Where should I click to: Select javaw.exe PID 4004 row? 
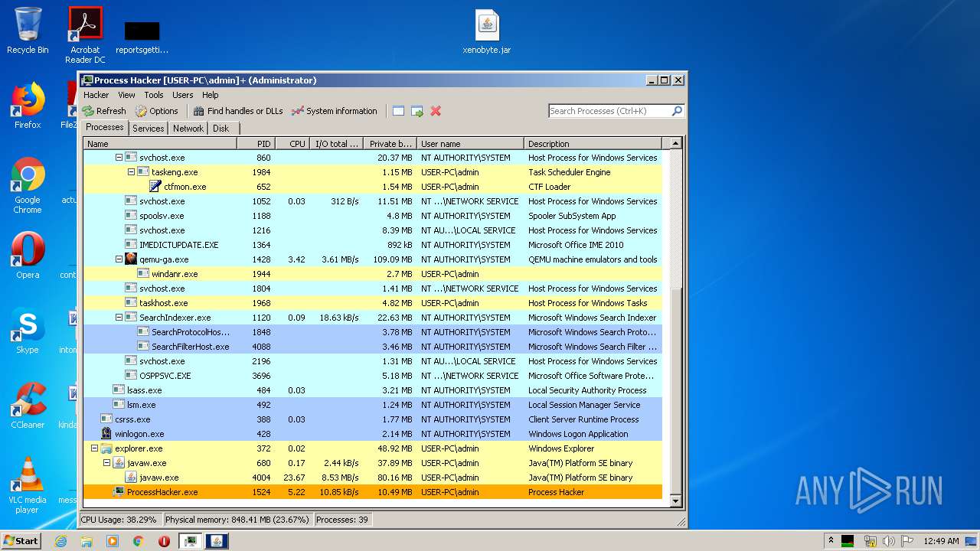pos(373,478)
